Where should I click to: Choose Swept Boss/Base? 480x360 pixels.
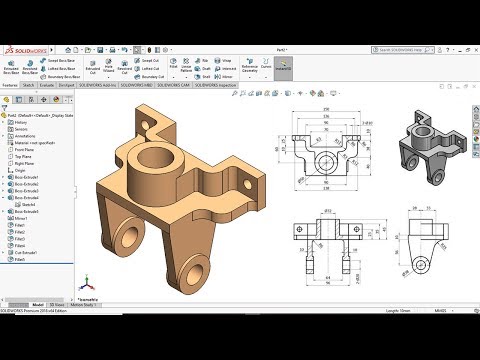pos(57,61)
